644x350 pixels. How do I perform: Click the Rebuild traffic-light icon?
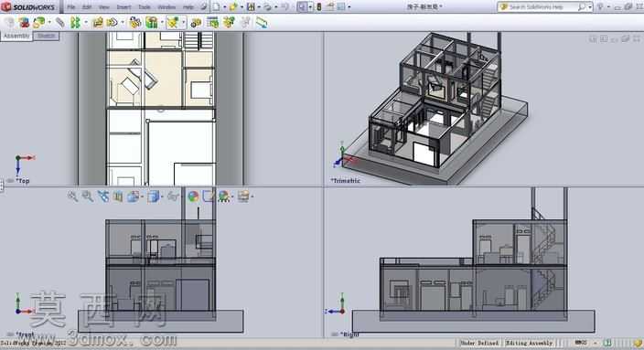318,7
